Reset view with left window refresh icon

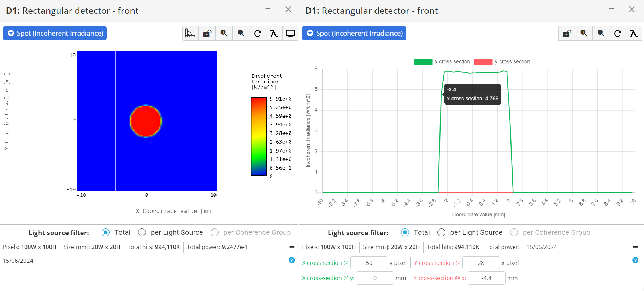click(x=258, y=33)
